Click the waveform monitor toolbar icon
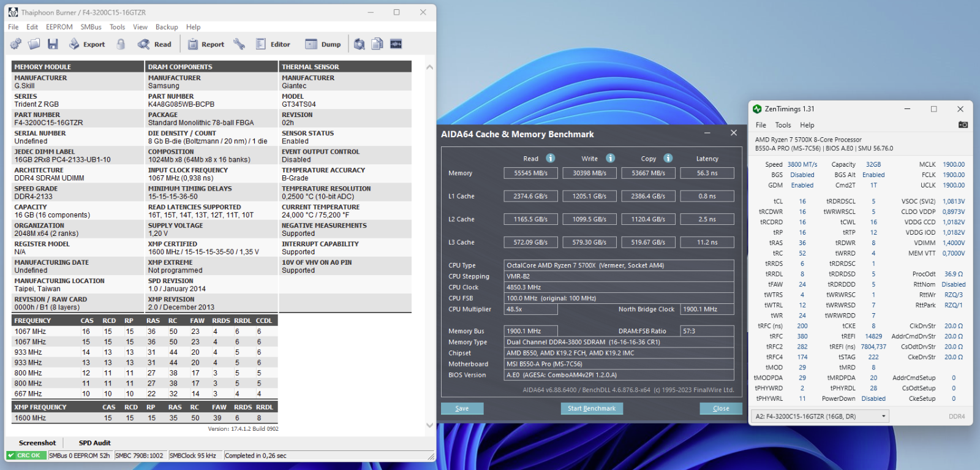The width and height of the screenshot is (980, 470). click(x=396, y=44)
